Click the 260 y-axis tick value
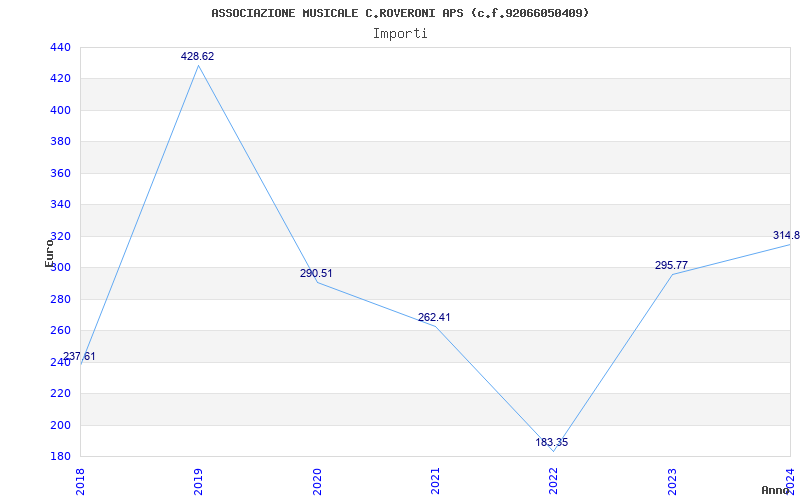This screenshot has height=500, width=800. point(60,331)
